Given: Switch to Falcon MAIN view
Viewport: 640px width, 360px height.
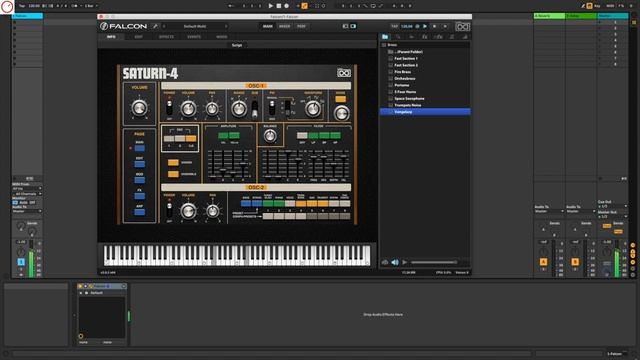Looking at the screenshot, I should pyautogui.click(x=268, y=26).
